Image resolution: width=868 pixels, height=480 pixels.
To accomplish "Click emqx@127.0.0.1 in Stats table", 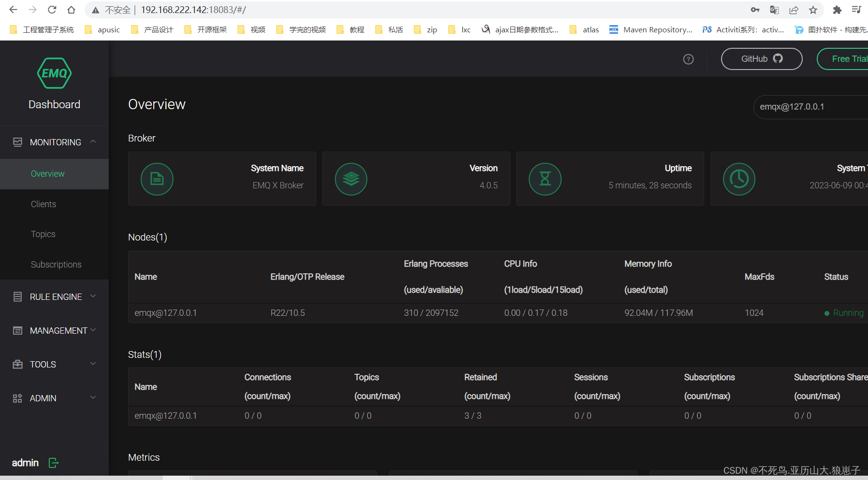I will (166, 416).
